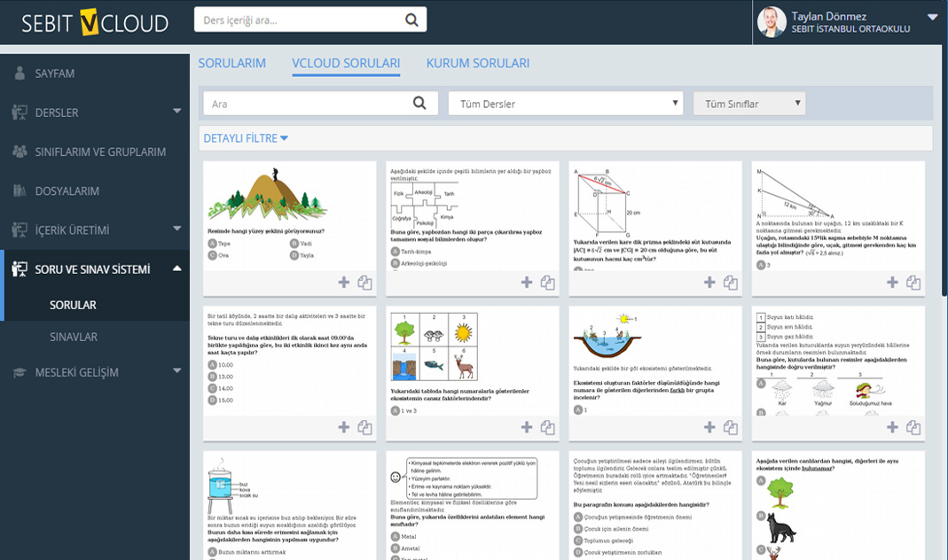Go to SAYFAM in the sidebar

pos(55,74)
